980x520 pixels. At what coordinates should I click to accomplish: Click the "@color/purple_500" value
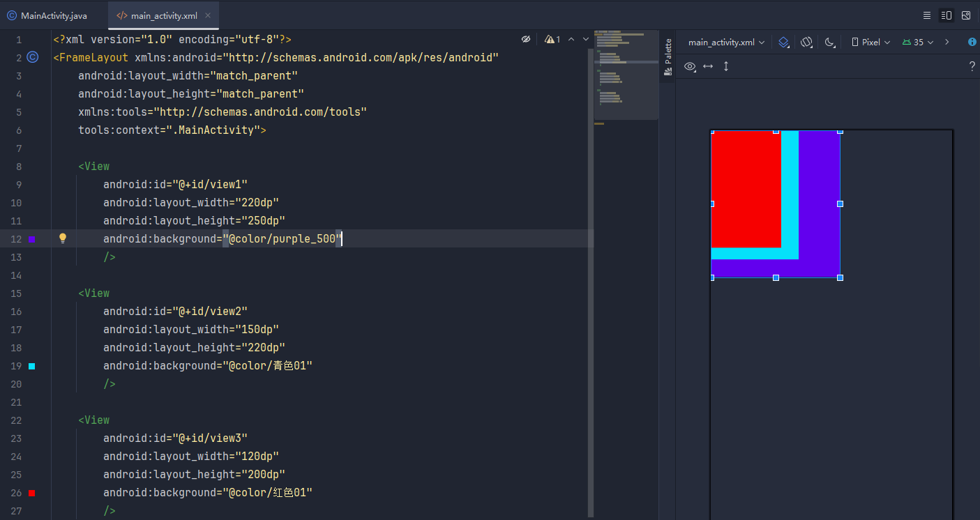pos(282,239)
